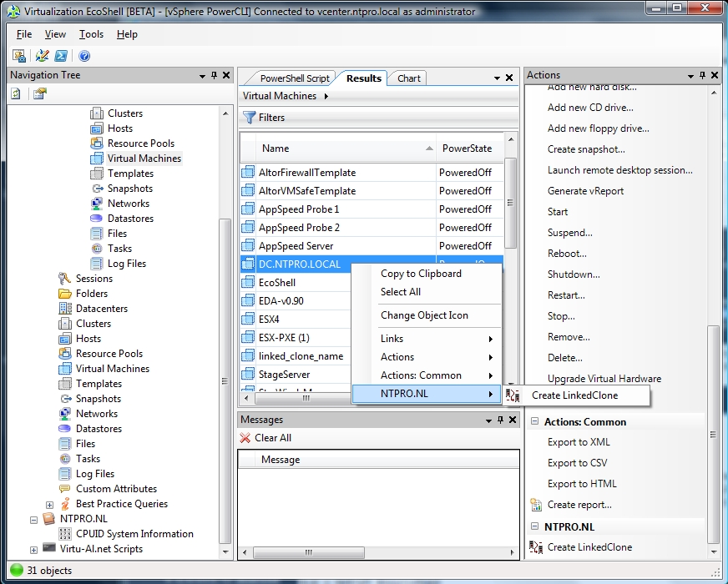This screenshot has height=584, width=728.
Task: Click the Actions panel scroll up arrow
Action: tap(714, 93)
